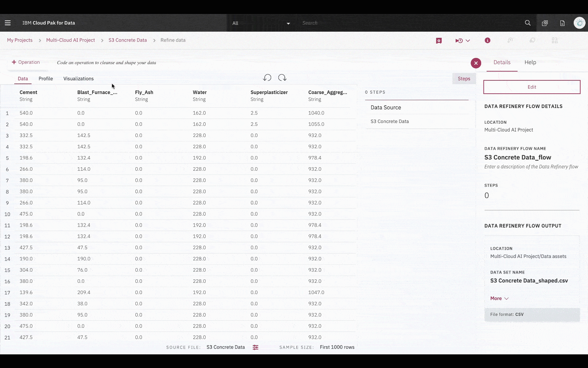Click the information icon in toolbar

point(488,40)
